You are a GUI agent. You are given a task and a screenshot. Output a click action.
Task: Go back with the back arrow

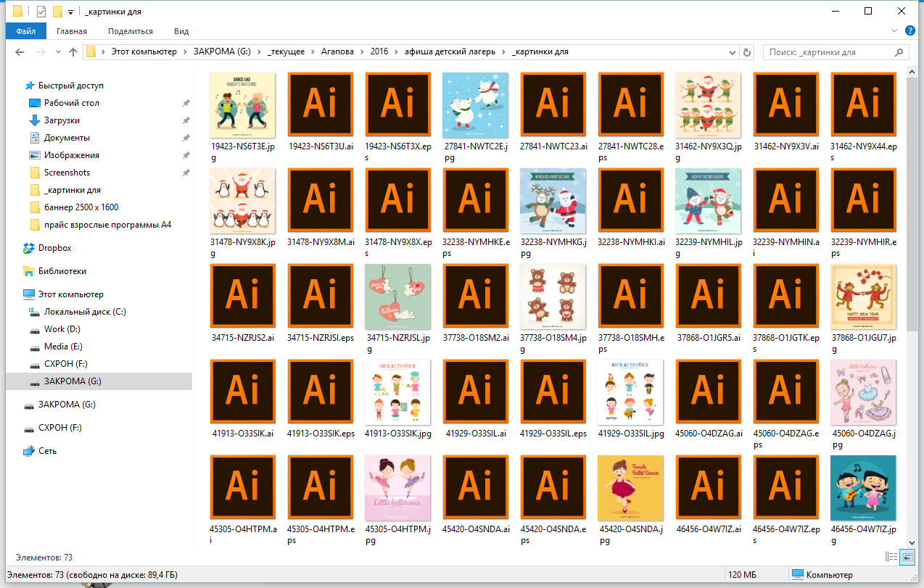tap(20, 52)
